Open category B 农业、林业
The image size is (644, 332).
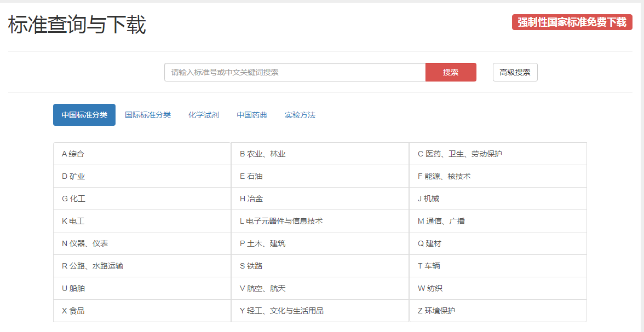pyautogui.click(x=263, y=154)
